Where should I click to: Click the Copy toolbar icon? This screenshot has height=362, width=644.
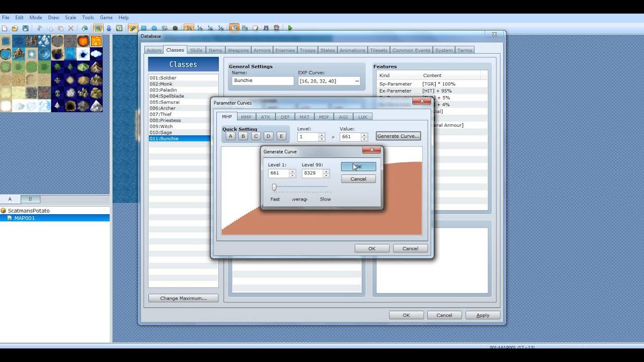(x=50, y=28)
